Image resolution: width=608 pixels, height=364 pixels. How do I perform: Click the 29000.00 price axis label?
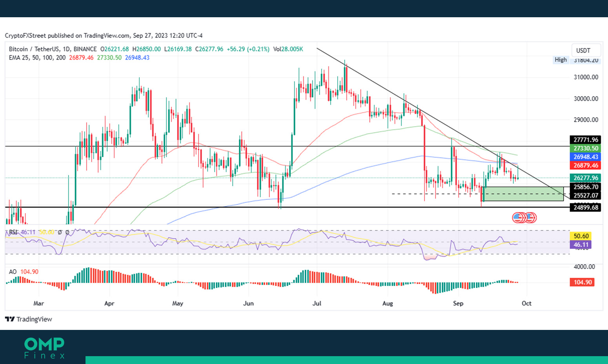pos(586,120)
